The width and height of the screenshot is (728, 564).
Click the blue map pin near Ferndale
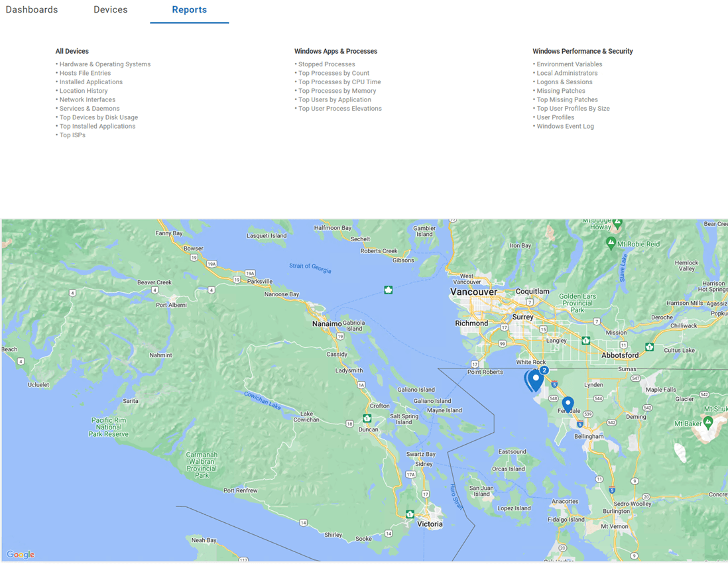tap(568, 404)
